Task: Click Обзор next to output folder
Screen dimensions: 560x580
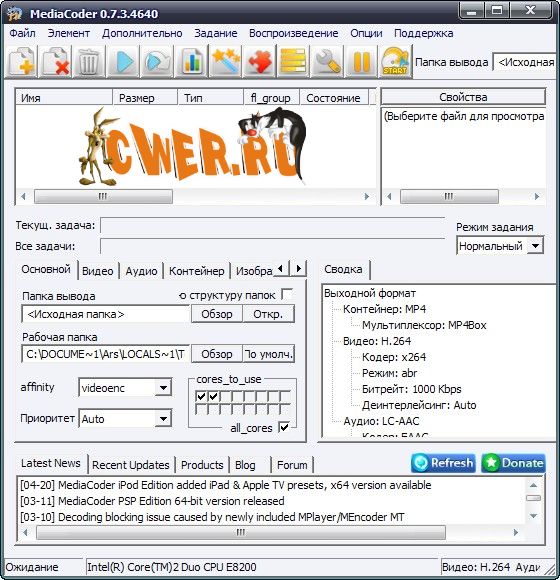Action: pyautogui.click(x=217, y=314)
